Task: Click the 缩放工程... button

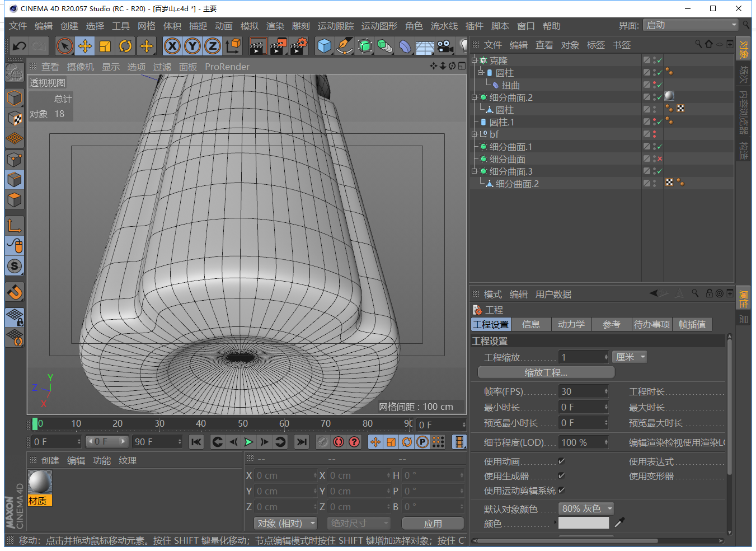Action: (546, 372)
